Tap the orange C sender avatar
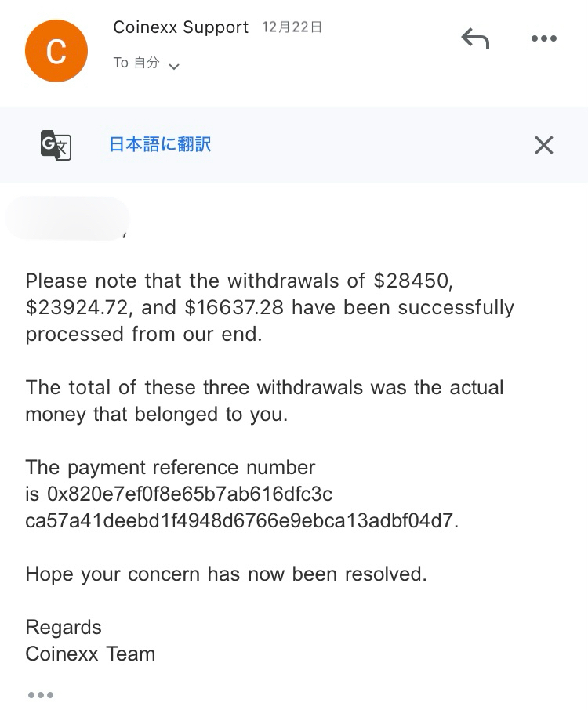The image size is (588, 710). coord(56,51)
